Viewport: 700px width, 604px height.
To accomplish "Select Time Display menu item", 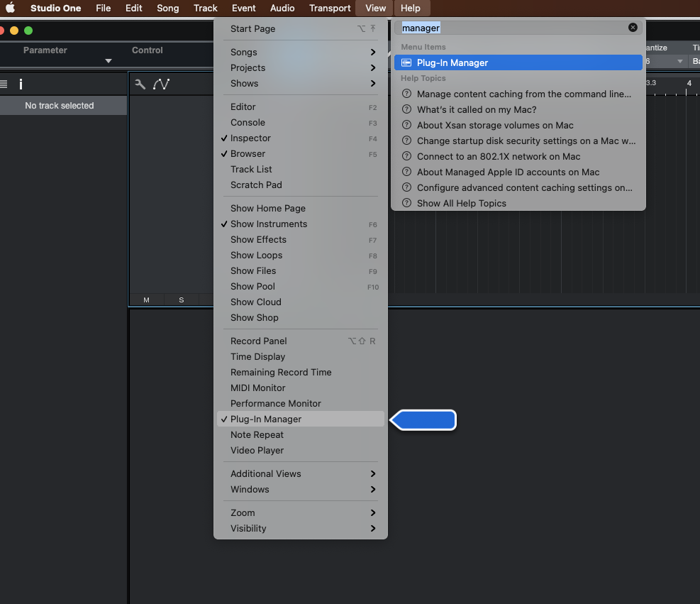I will (x=301, y=356).
